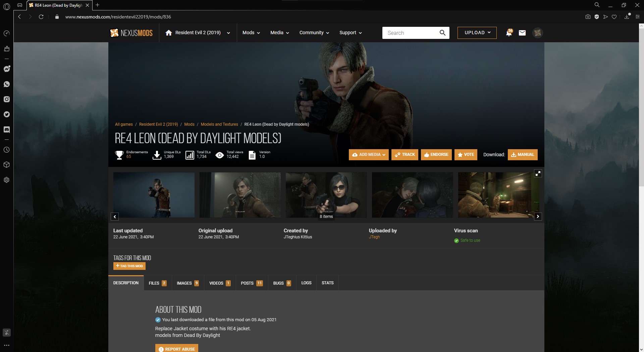Open the Support dropdown menu
The width and height of the screenshot is (644, 352).
pyautogui.click(x=351, y=33)
